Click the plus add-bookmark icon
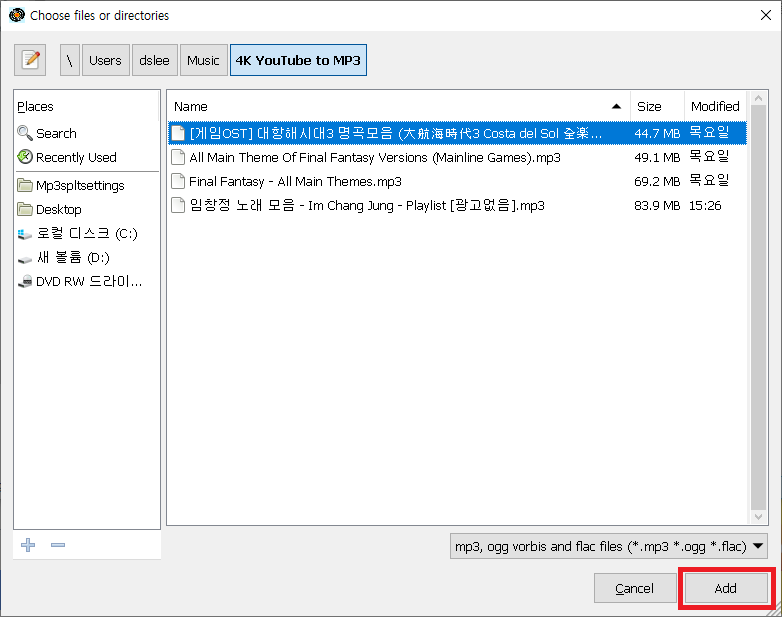The width and height of the screenshot is (782, 617). (28, 545)
